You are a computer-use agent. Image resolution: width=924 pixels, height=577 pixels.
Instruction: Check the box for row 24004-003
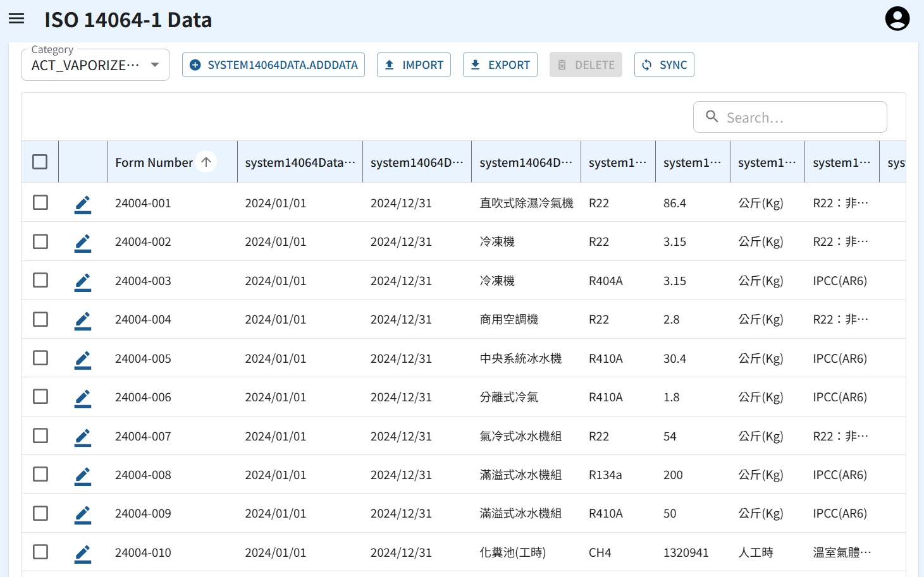tap(40, 280)
